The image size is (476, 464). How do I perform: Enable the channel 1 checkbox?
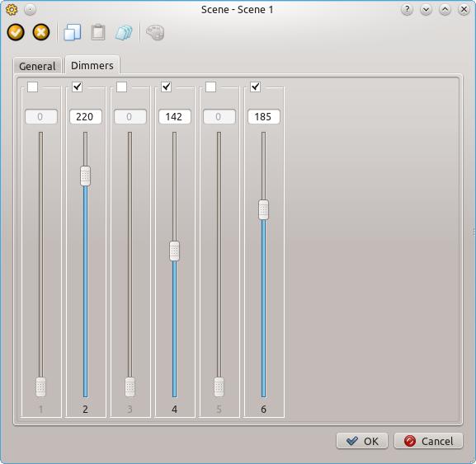(32, 87)
